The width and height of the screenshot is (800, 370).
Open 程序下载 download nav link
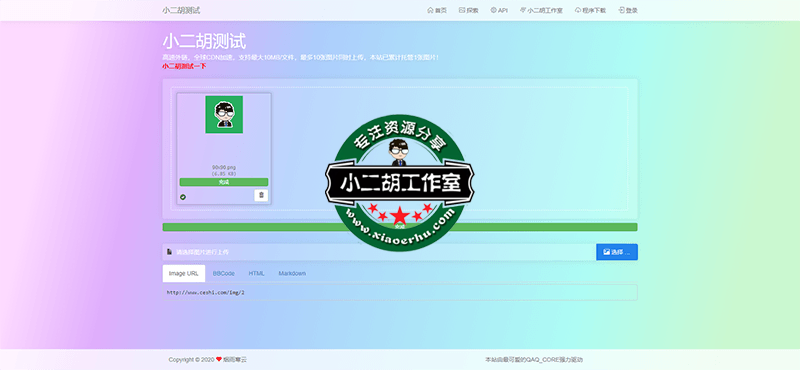tap(590, 10)
